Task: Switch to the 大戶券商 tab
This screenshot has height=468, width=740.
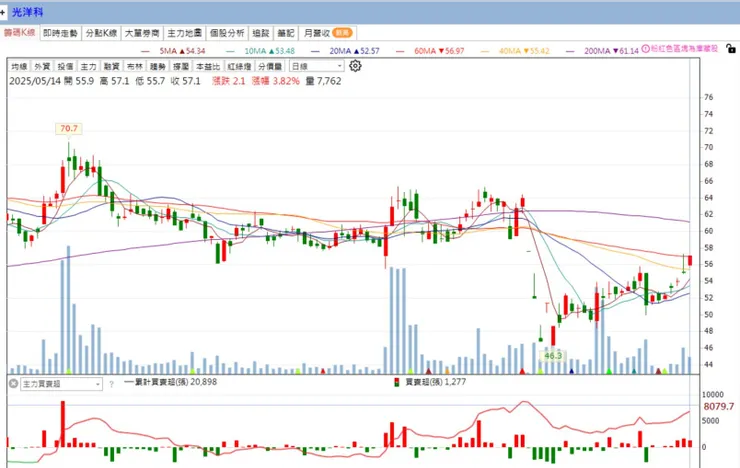Action: 142,33
